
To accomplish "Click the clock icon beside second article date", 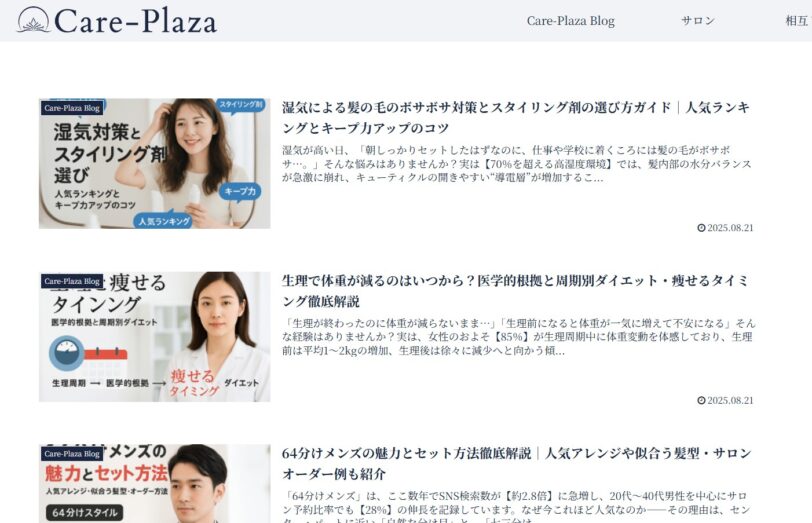I will [701, 400].
